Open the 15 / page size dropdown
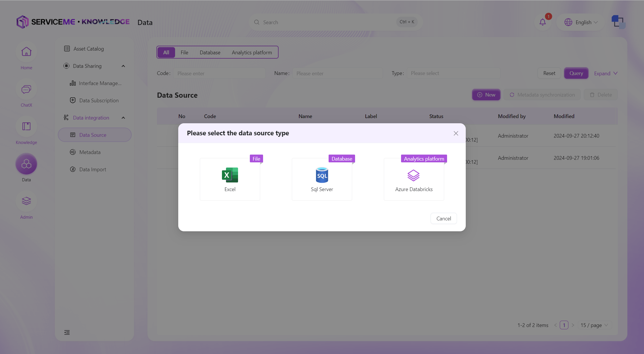644x354 pixels. click(x=595, y=325)
